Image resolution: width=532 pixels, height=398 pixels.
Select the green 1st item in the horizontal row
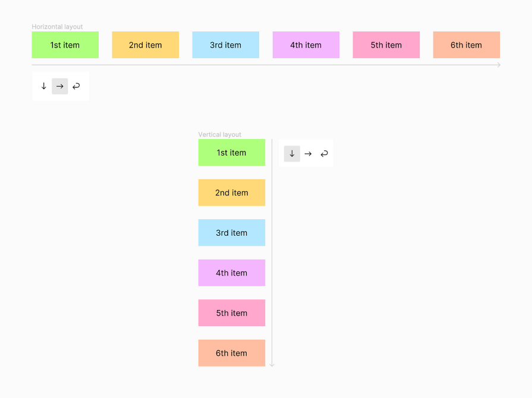click(x=65, y=45)
